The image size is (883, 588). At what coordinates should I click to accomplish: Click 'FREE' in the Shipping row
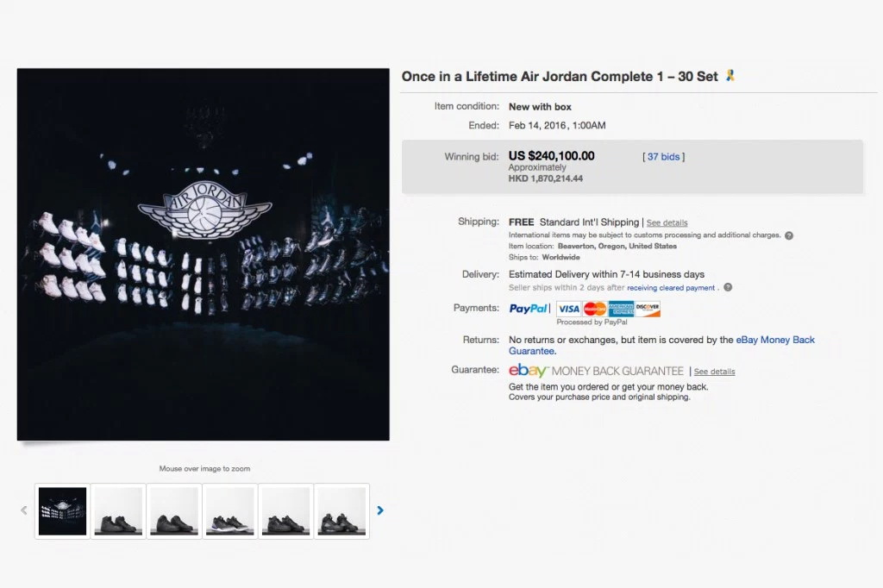point(522,222)
